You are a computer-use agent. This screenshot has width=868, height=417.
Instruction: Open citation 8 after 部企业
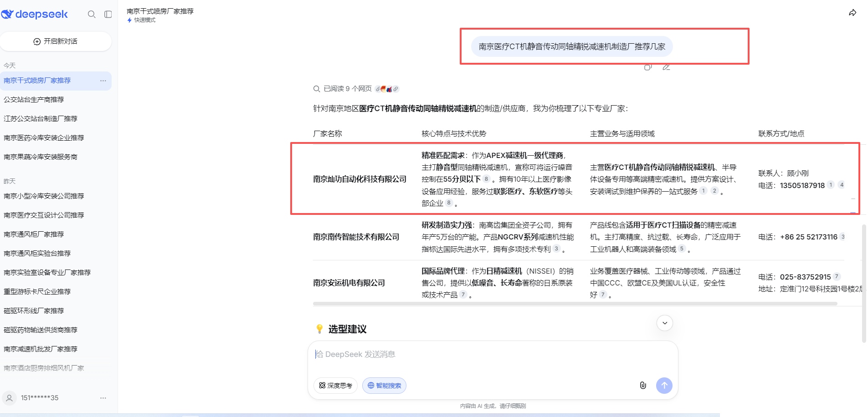[449, 203]
